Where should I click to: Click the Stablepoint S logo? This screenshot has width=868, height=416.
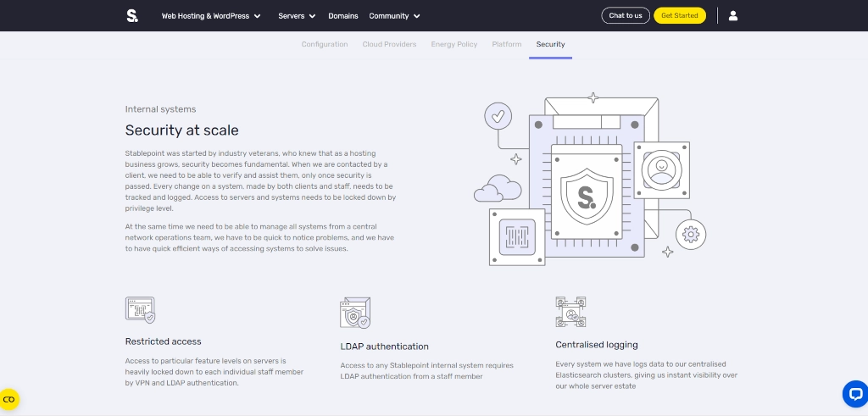[x=132, y=15]
